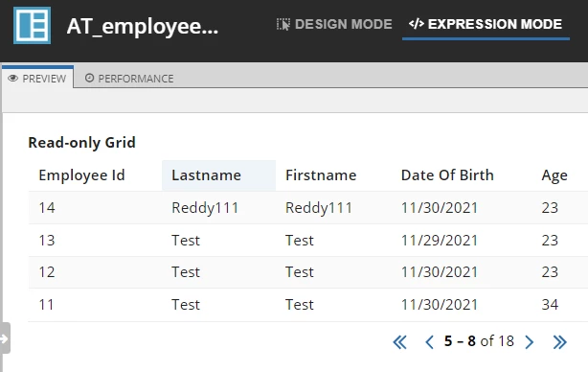Screen dimensions: 588x372
Task: Click date 11/29/2021 cell
Action: pos(440,241)
